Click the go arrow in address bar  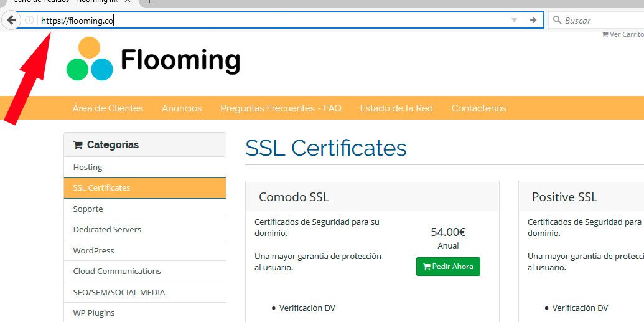coord(533,20)
